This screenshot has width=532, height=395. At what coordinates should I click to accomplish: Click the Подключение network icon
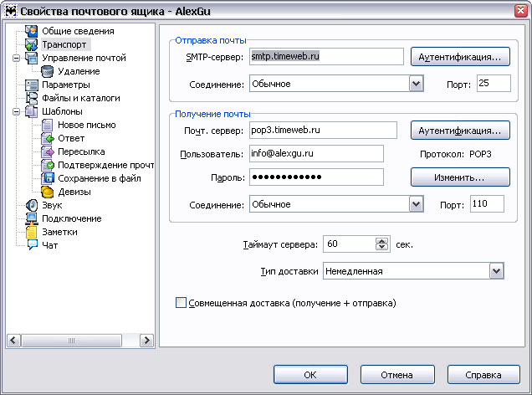coord(32,218)
